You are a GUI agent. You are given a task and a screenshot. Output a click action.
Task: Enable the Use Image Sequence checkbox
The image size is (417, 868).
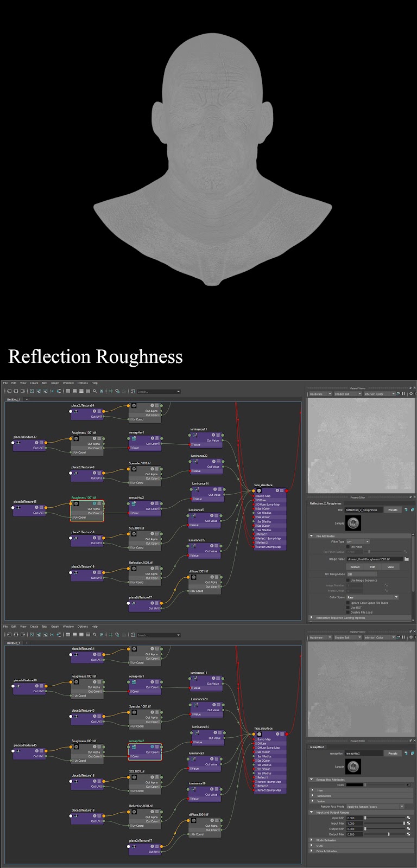click(x=348, y=580)
